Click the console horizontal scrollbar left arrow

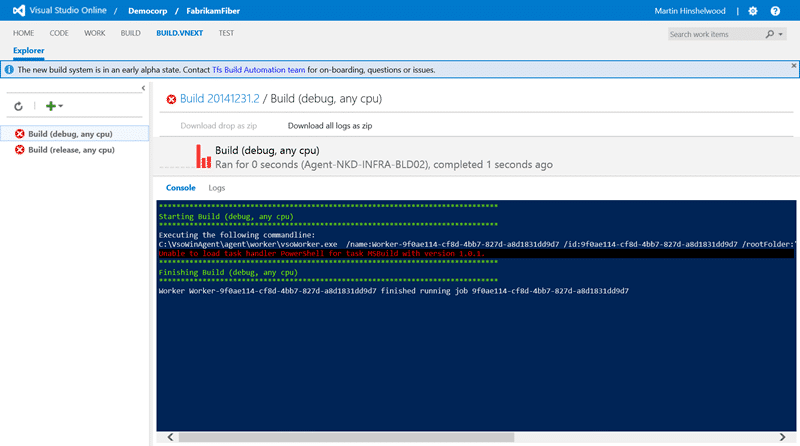coord(170,437)
